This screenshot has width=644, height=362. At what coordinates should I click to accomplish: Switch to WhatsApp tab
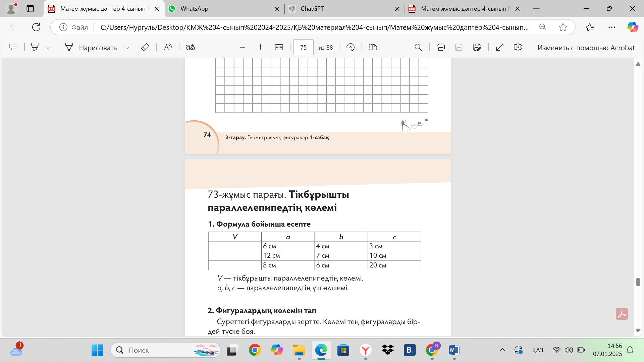[x=224, y=9]
